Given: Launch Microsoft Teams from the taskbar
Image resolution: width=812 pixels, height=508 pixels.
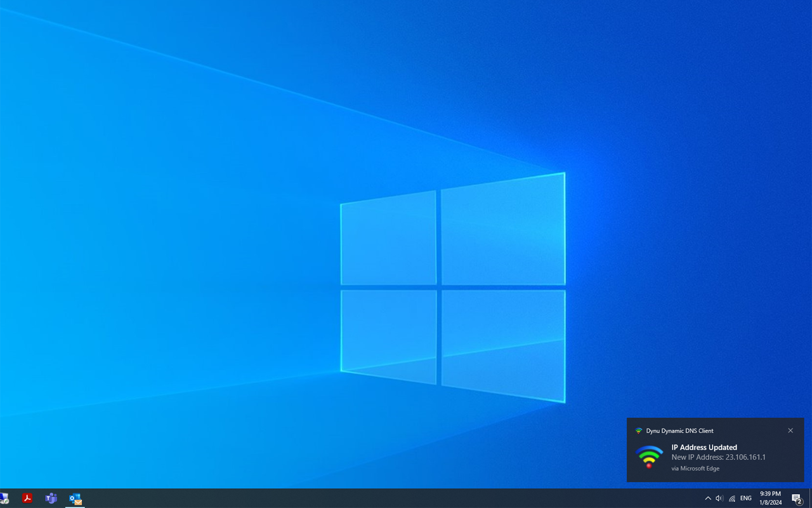Looking at the screenshot, I should (x=51, y=498).
